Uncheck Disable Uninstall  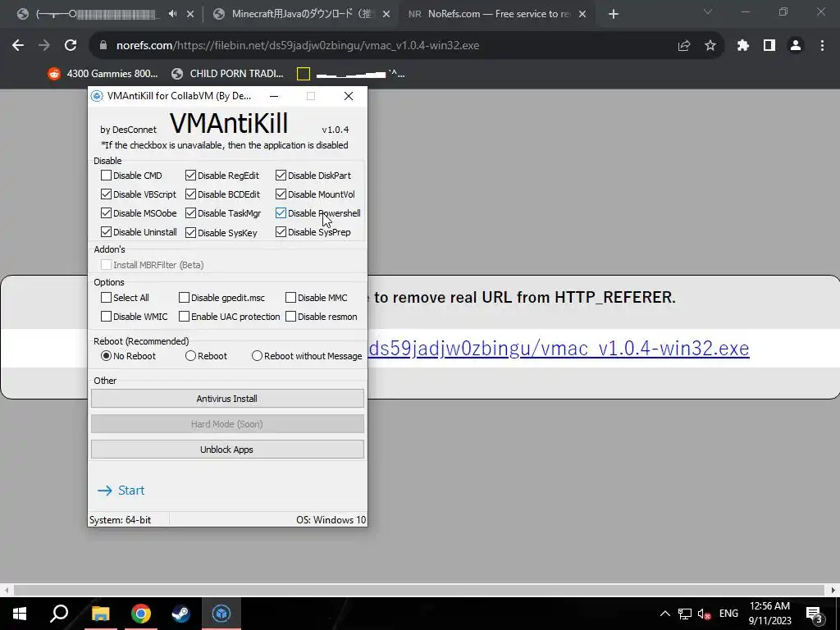[x=106, y=232]
